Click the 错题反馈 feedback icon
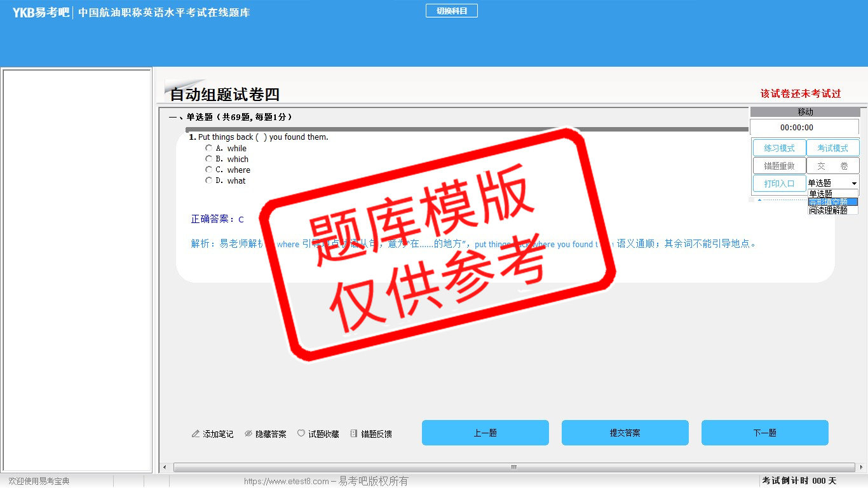The height and width of the screenshot is (488, 868). [354, 434]
